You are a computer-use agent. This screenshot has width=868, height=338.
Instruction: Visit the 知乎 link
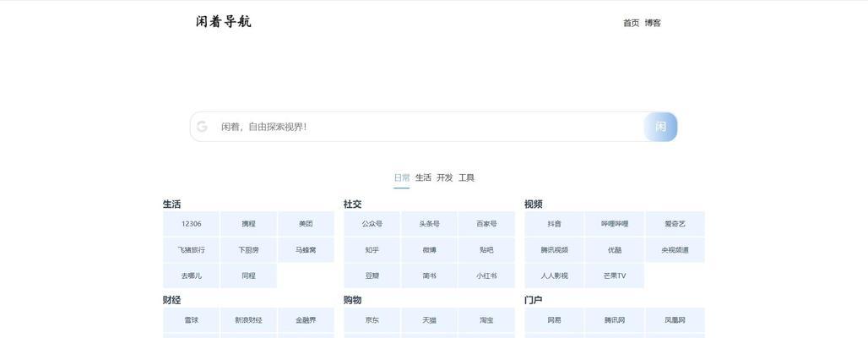(x=372, y=250)
